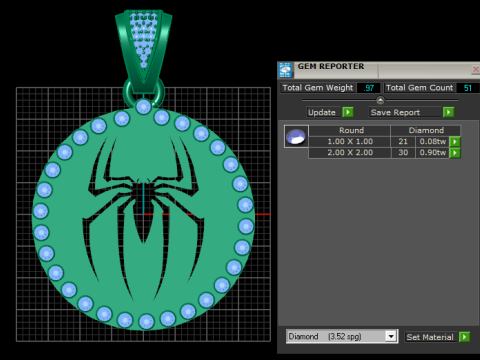
Task: Select the round gem thumbnail
Action: click(296, 136)
